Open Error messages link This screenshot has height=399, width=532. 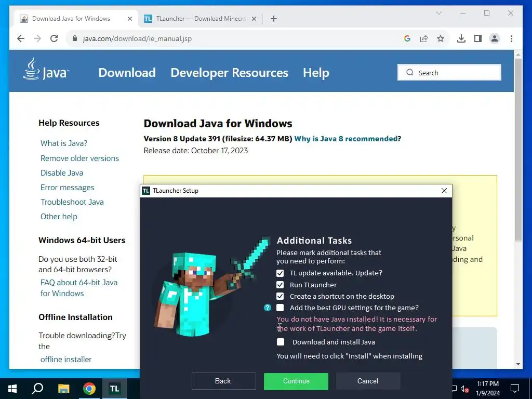67,188
